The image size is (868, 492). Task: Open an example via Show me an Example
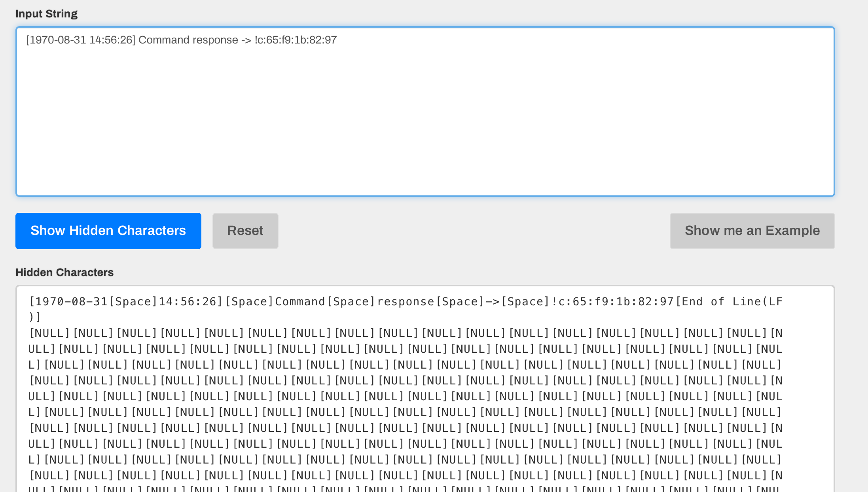(x=752, y=231)
